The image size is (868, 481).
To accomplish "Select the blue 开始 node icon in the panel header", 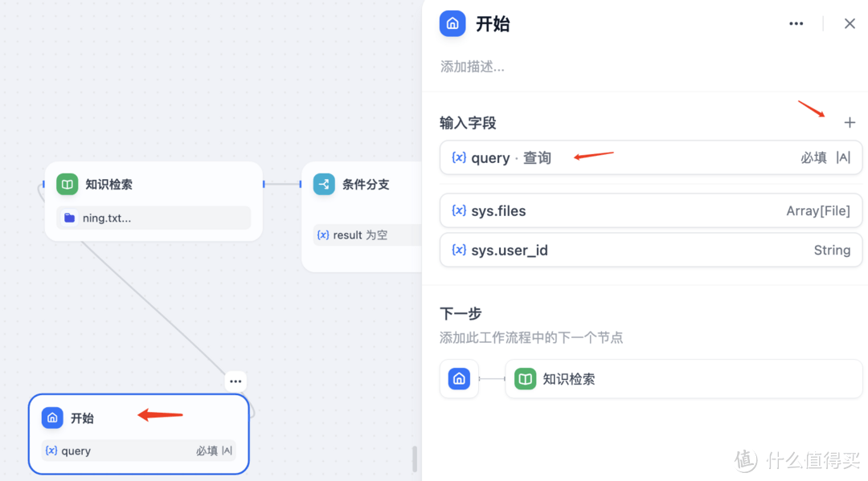I will tap(452, 23).
